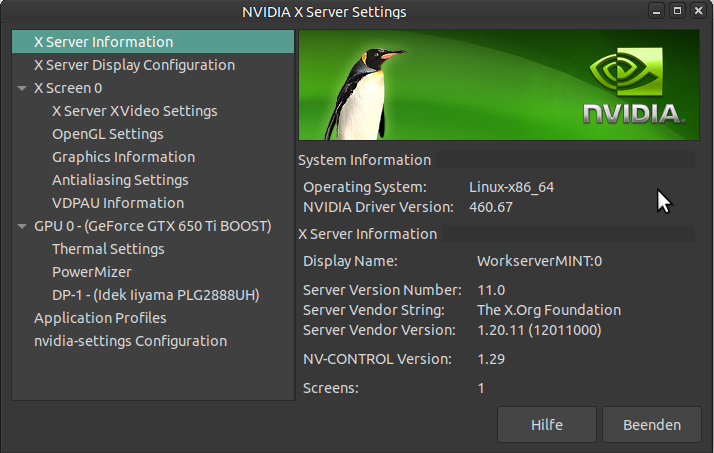This screenshot has height=453, width=714.
Task: Open nvidia-settings Configuration
Action: coord(130,341)
